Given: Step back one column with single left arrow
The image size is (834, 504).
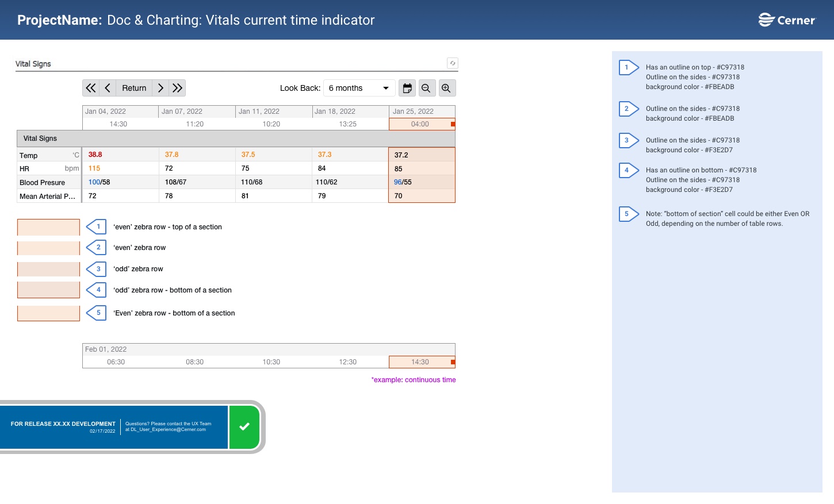Looking at the screenshot, I should click(x=108, y=88).
